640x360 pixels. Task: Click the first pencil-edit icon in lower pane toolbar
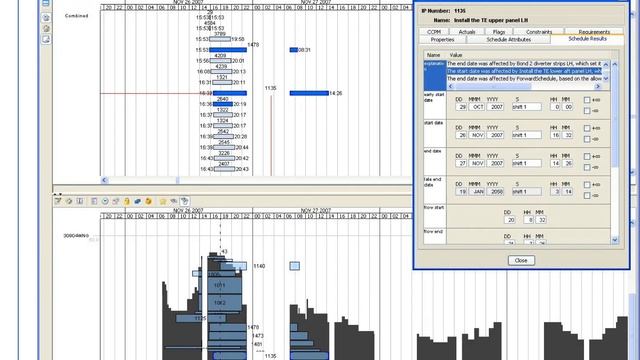point(58,201)
